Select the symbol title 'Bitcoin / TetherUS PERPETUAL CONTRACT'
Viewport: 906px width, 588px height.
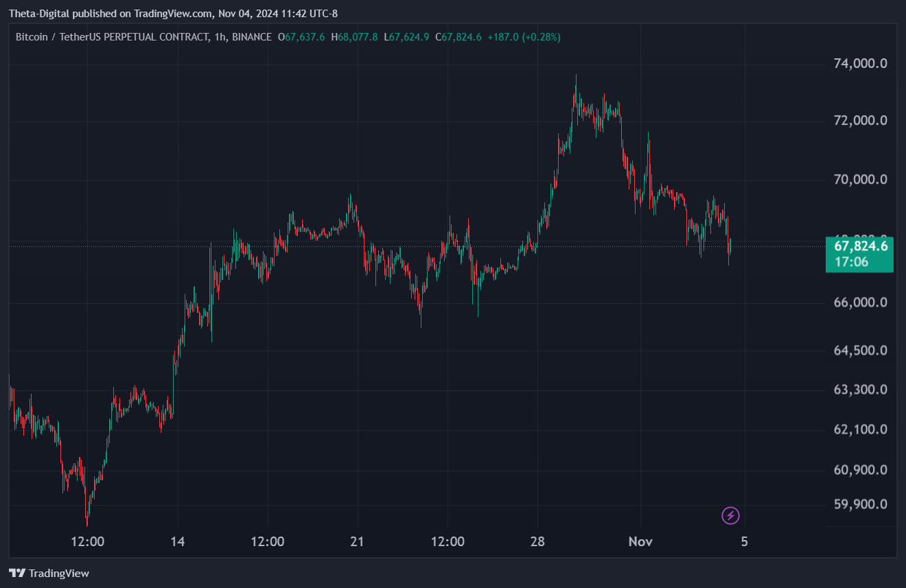[x=112, y=37]
